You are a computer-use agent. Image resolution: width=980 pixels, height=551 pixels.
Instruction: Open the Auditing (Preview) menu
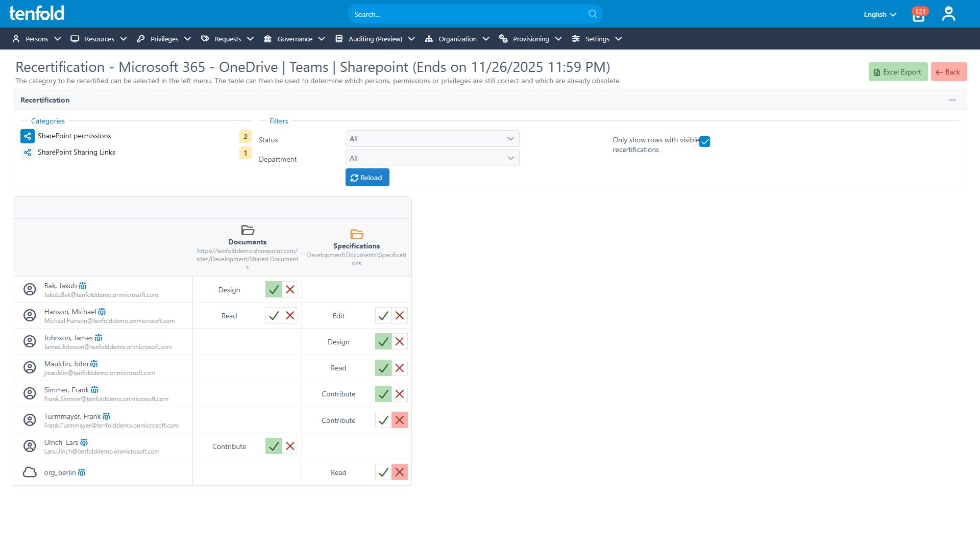[375, 38]
